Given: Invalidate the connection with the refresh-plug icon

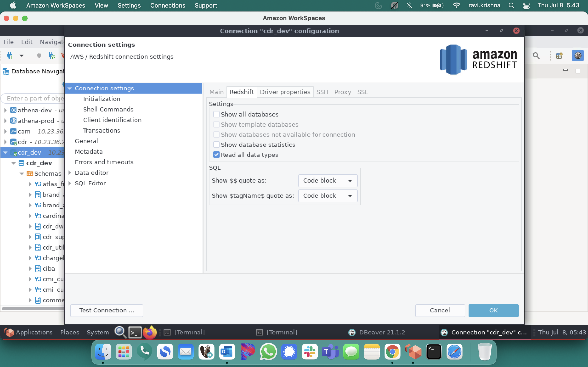Looking at the screenshot, I should pyautogui.click(x=52, y=55).
